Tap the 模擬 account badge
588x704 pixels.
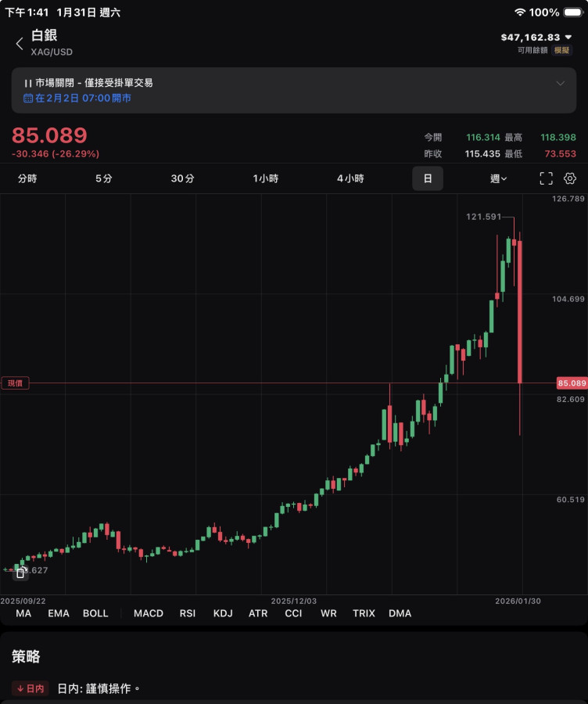point(561,50)
